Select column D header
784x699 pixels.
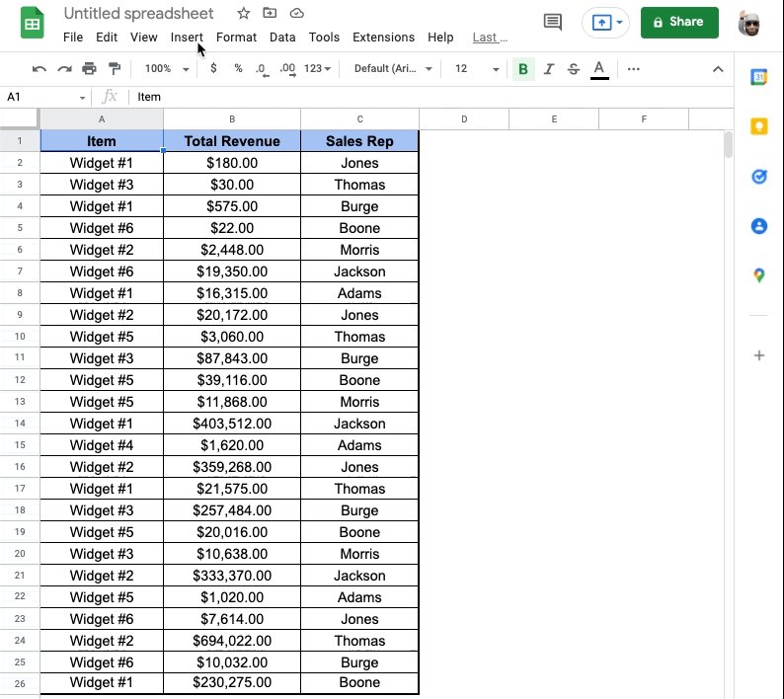(x=464, y=119)
